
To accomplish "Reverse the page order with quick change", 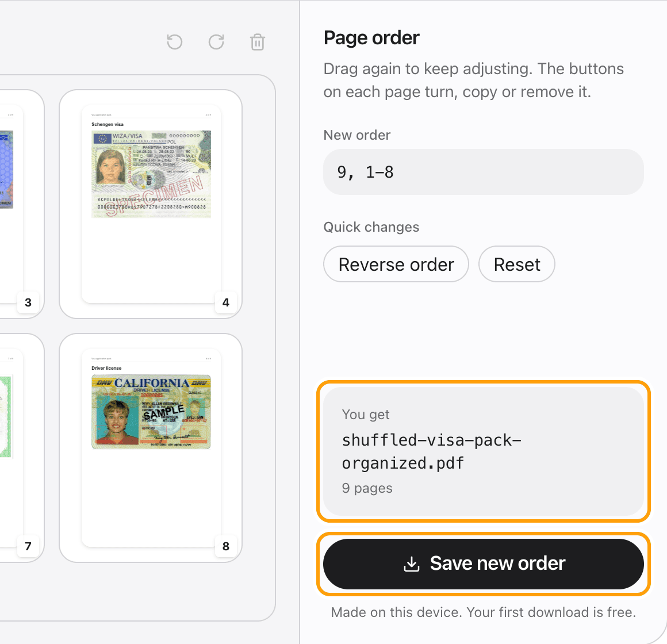I will pos(396,264).
